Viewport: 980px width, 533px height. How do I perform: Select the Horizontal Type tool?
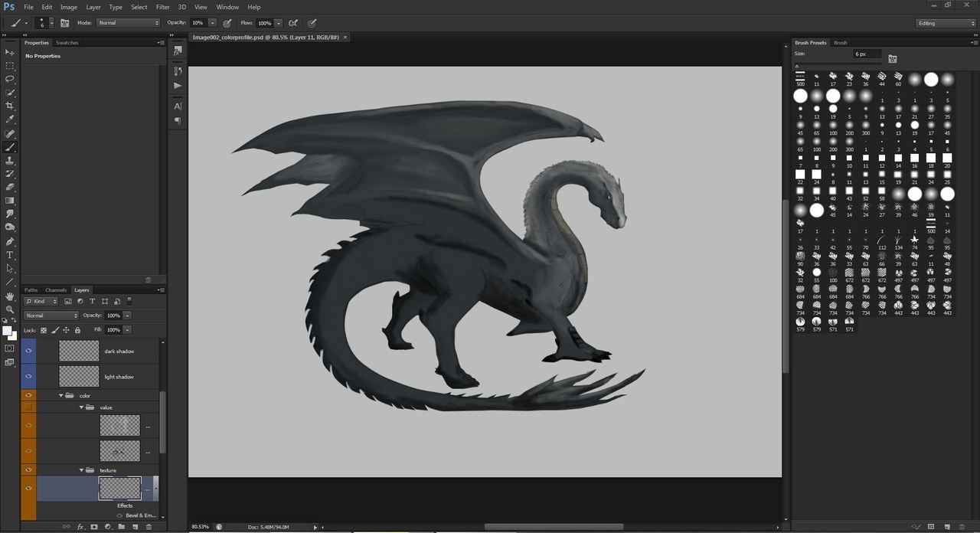point(10,255)
